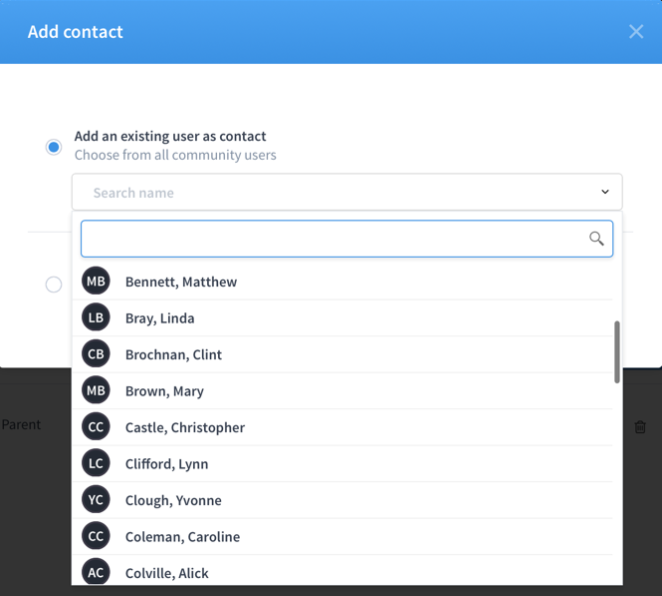Screen dimensions: 662x596
Task: Collapse the Search name dropdown chevron
Action: [x=605, y=192]
